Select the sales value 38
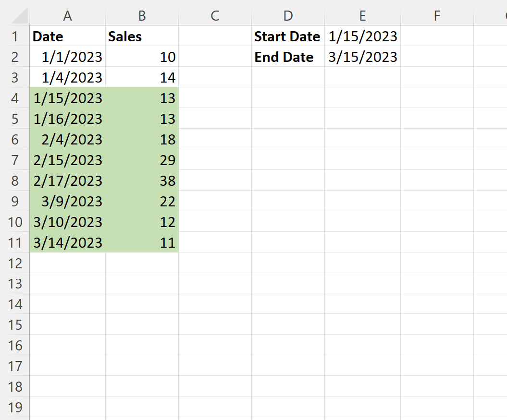The image size is (507, 420). [142, 180]
